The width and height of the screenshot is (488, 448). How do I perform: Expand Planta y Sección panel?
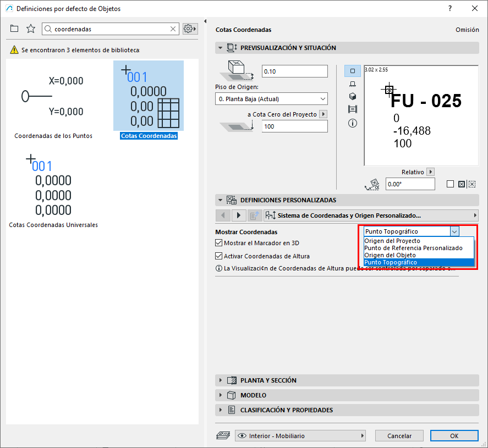(221, 380)
